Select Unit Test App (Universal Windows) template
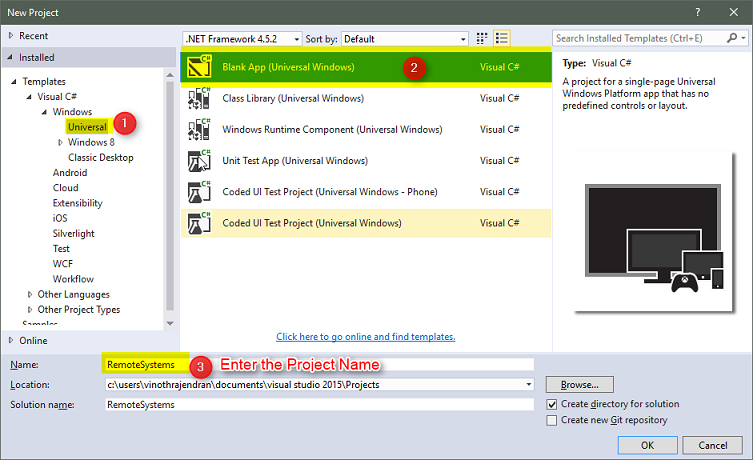This screenshot has width=753, height=460. pos(366,160)
